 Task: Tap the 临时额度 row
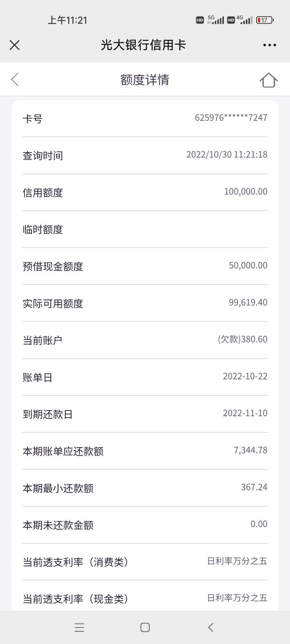145,229
